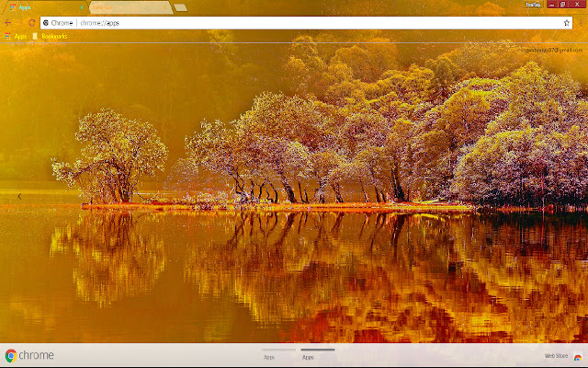Image resolution: width=588 pixels, height=368 pixels.
Task: Go back with the browser back arrow
Action: click(x=8, y=23)
